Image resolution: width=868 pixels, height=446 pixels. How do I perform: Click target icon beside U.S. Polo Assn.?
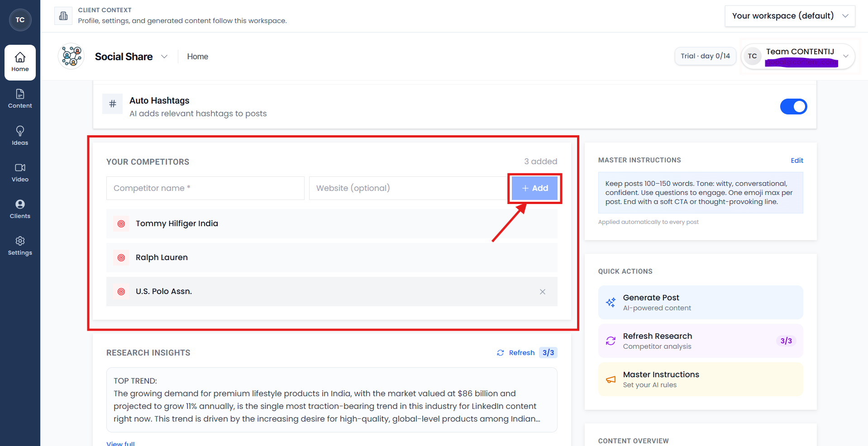point(121,292)
